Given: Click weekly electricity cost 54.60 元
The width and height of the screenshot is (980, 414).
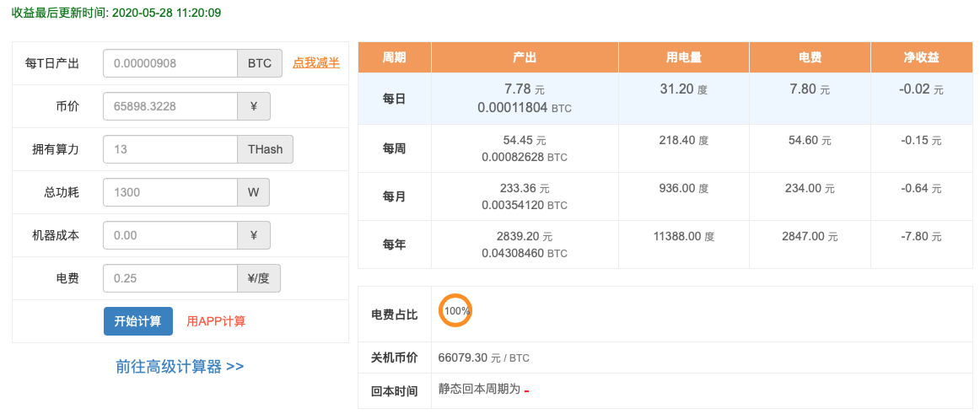Looking at the screenshot, I should [810, 141].
